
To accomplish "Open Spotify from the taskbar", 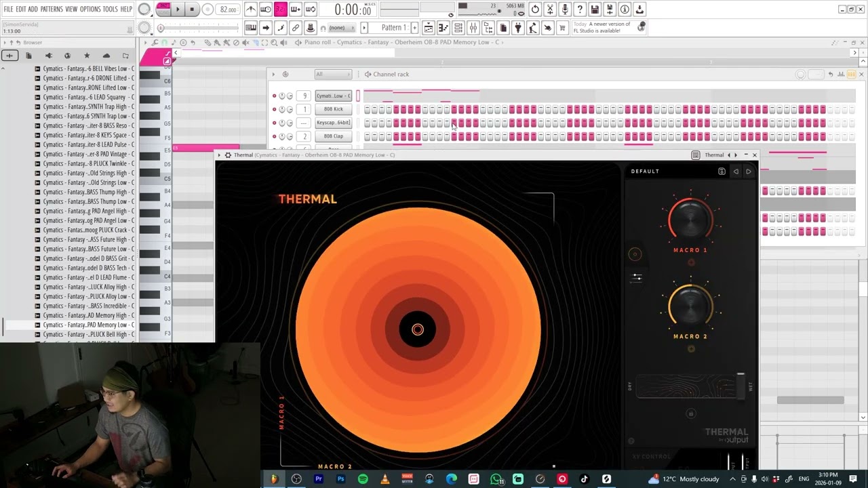I will click(x=363, y=479).
